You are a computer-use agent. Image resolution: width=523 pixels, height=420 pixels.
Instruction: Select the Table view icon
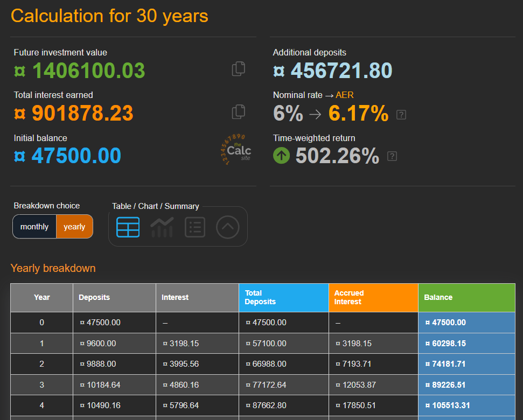(128, 227)
